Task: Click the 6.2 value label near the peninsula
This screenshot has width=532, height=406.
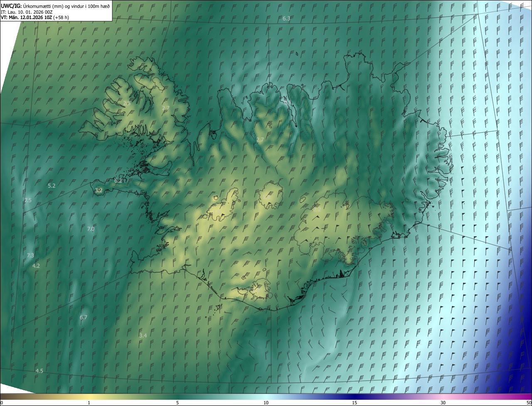Action: pyautogui.click(x=118, y=181)
